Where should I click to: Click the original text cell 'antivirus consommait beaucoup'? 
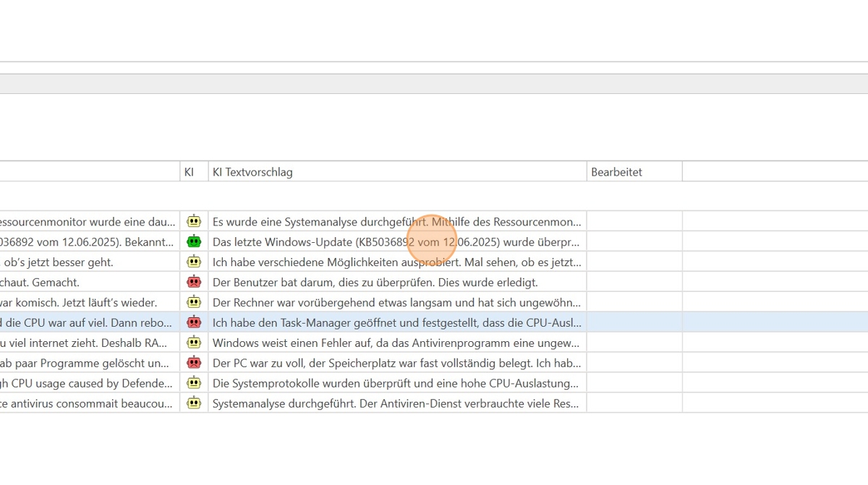tap(87, 403)
